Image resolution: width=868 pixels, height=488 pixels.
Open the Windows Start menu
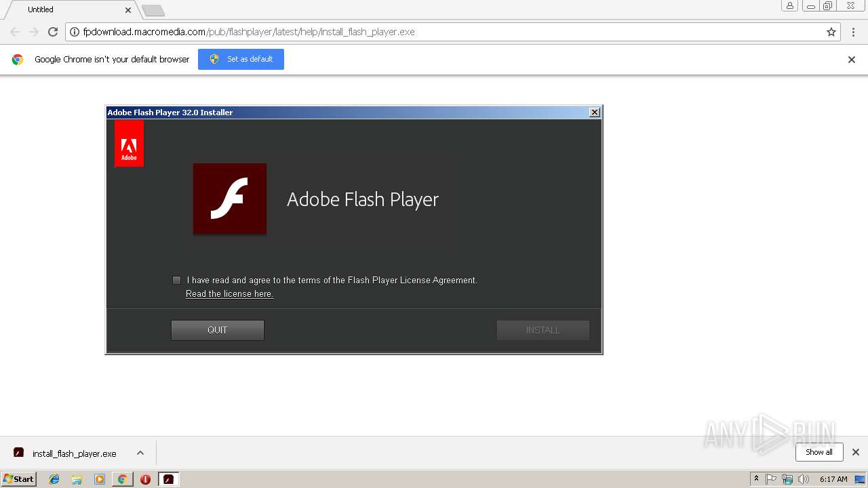click(x=18, y=479)
